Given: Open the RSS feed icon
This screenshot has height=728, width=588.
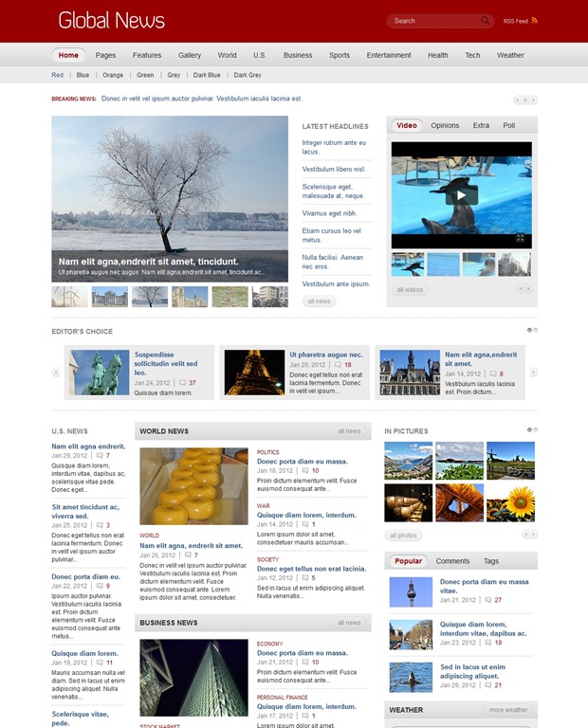Looking at the screenshot, I should (x=535, y=20).
